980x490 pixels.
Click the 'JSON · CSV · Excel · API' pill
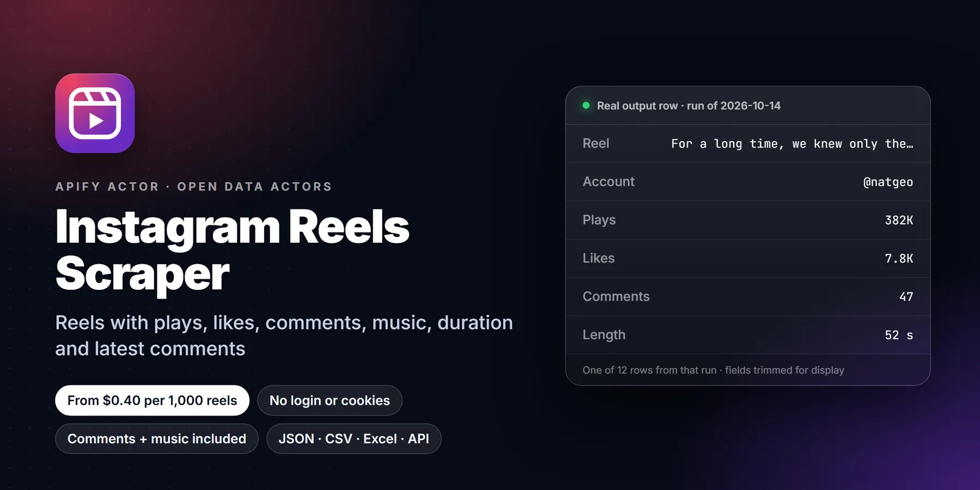[x=354, y=439]
